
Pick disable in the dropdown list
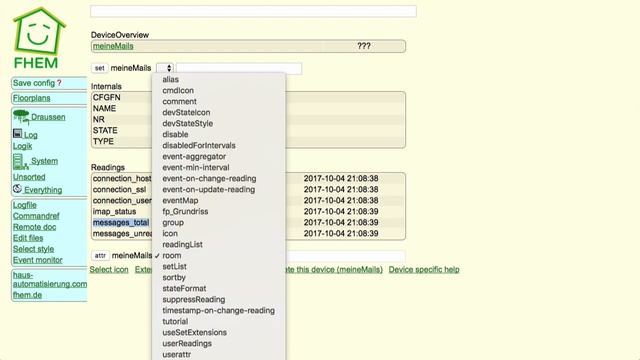click(x=175, y=135)
